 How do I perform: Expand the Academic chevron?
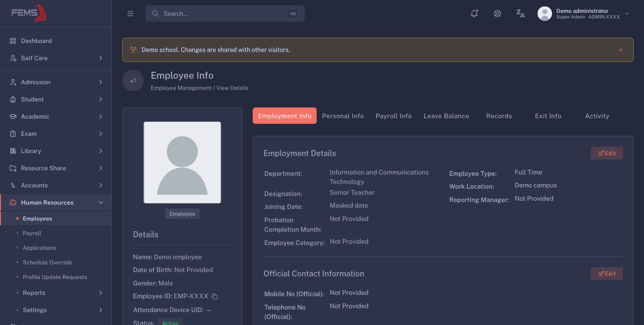[x=101, y=117]
